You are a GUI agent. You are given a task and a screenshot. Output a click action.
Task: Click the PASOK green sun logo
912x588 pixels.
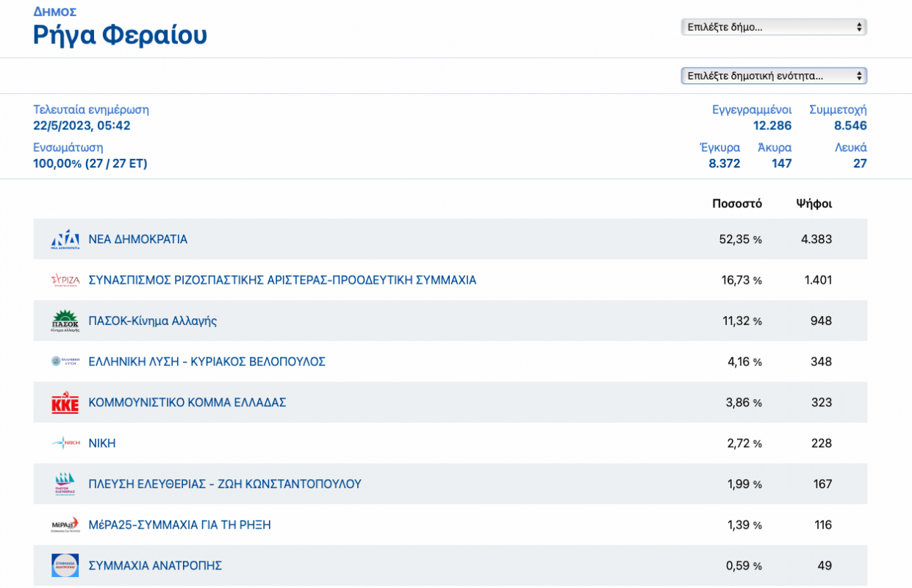click(x=65, y=321)
